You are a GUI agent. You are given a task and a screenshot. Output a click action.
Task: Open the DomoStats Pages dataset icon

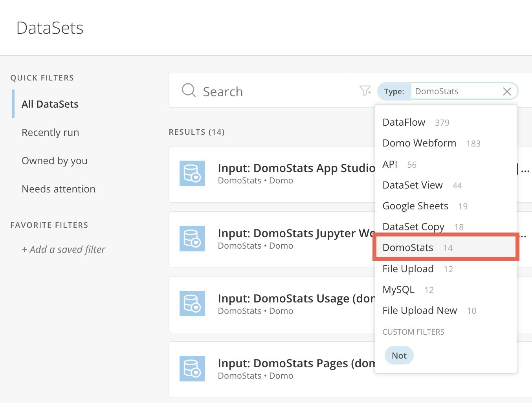click(192, 368)
